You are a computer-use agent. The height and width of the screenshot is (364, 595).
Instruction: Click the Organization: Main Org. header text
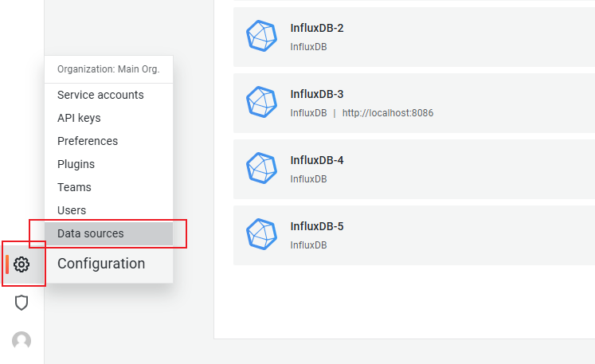[x=108, y=69]
